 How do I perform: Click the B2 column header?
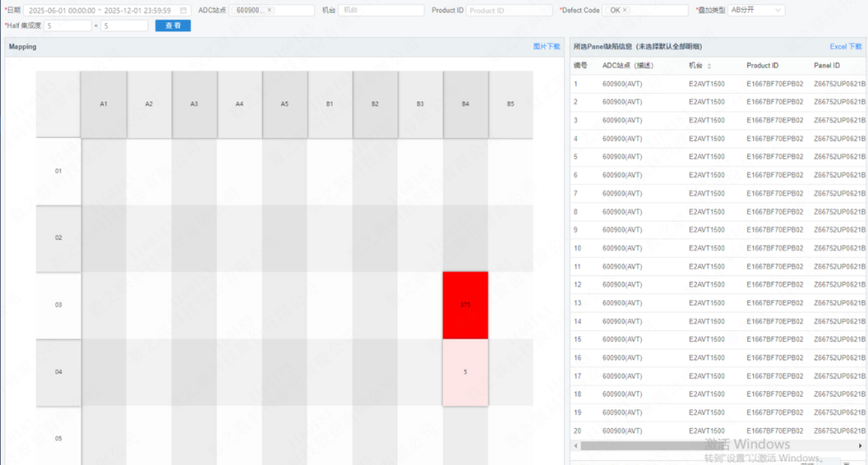click(375, 104)
